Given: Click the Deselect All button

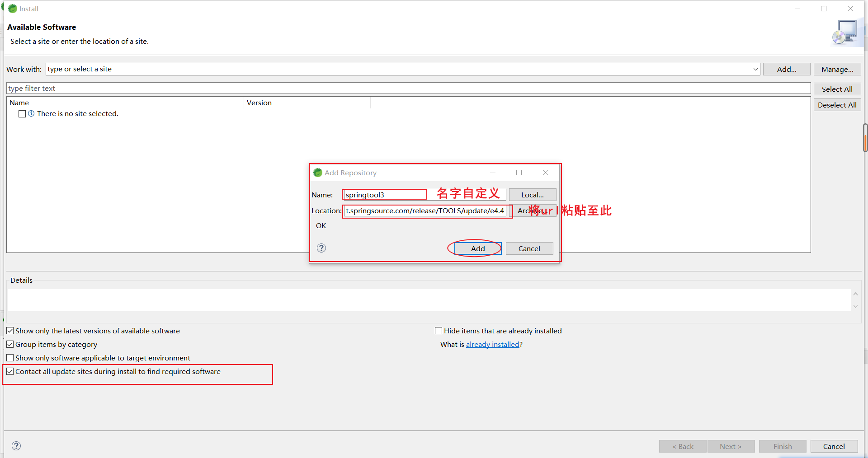Looking at the screenshot, I should pos(837,104).
